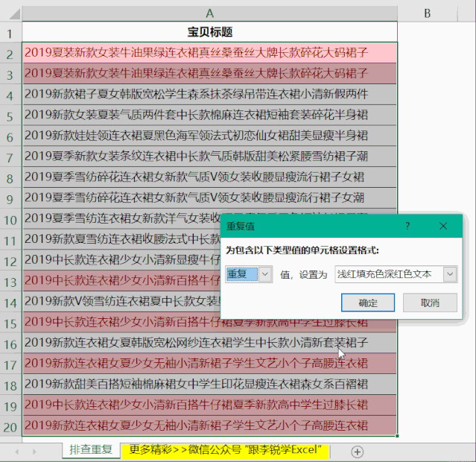Select the 宝贝标题 header cell
The image size is (476, 462).
[210, 32]
